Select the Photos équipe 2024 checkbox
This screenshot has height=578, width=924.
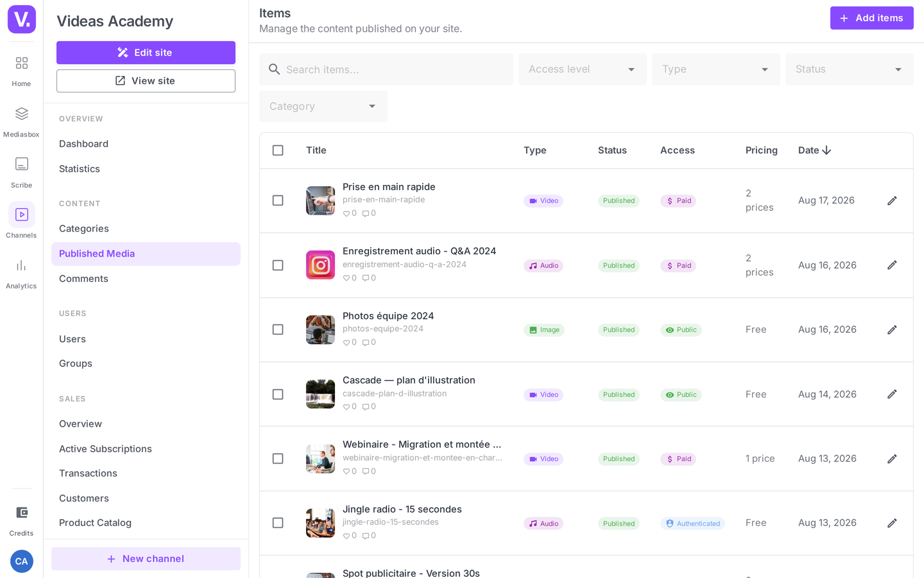(x=278, y=329)
